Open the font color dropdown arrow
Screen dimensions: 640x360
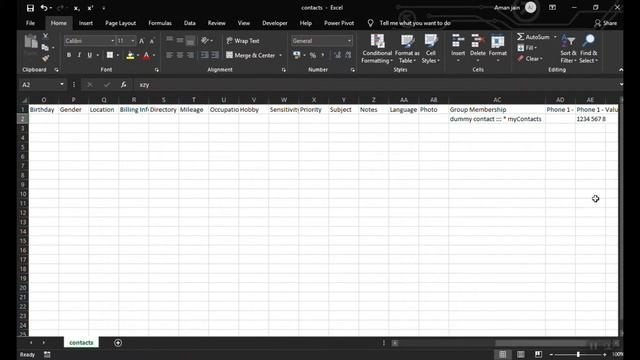(154, 55)
